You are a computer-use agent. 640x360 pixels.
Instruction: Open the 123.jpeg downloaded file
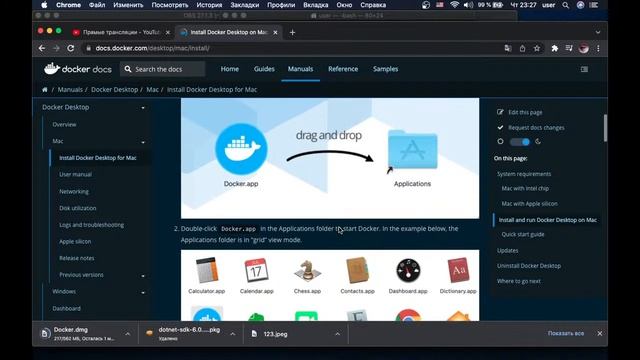click(275, 334)
